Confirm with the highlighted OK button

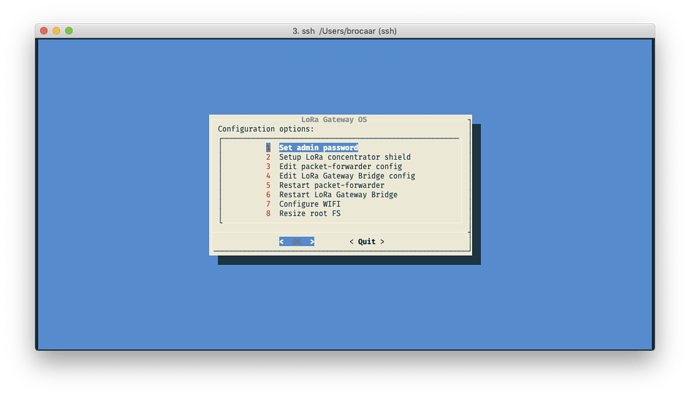coord(297,242)
